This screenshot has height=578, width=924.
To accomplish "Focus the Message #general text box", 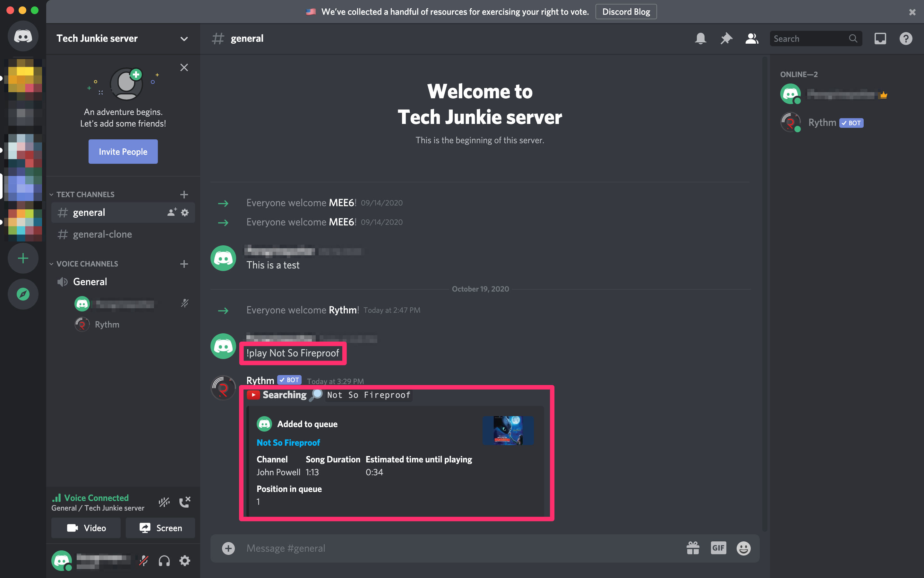I will (x=462, y=548).
